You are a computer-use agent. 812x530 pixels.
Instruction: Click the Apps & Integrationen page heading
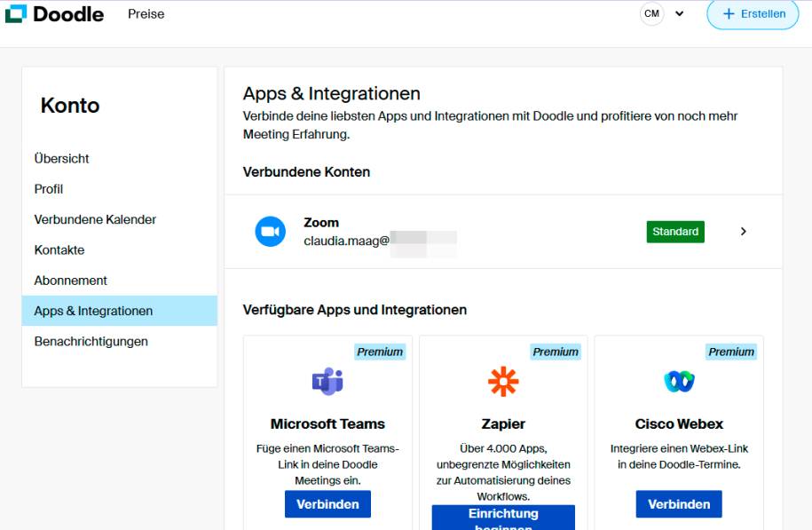click(331, 93)
